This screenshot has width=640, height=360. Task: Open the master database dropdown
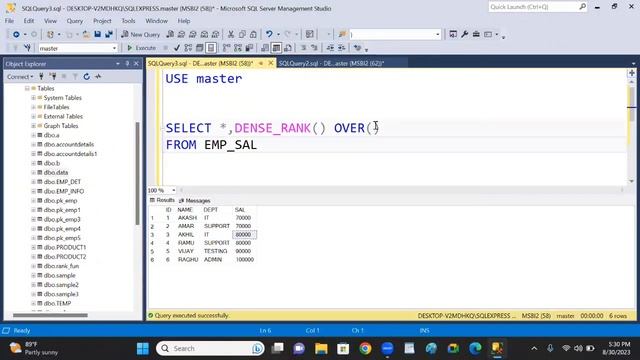pos(114,48)
